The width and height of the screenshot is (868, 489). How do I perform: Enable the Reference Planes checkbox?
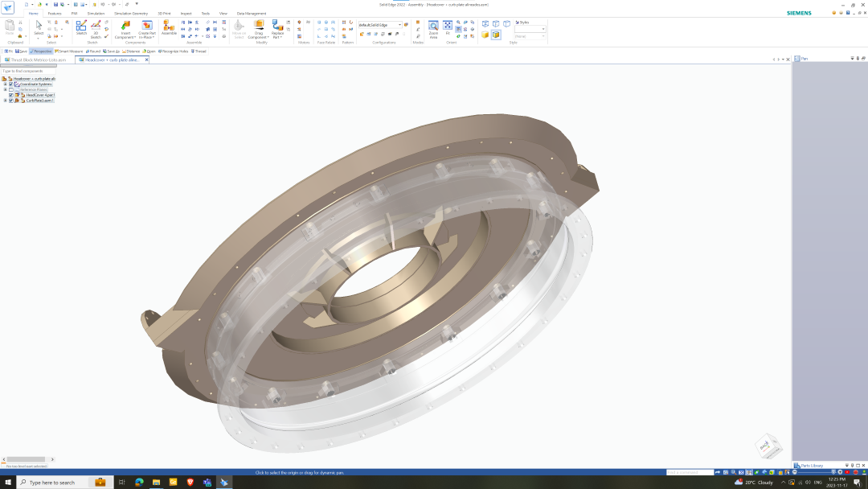11,90
